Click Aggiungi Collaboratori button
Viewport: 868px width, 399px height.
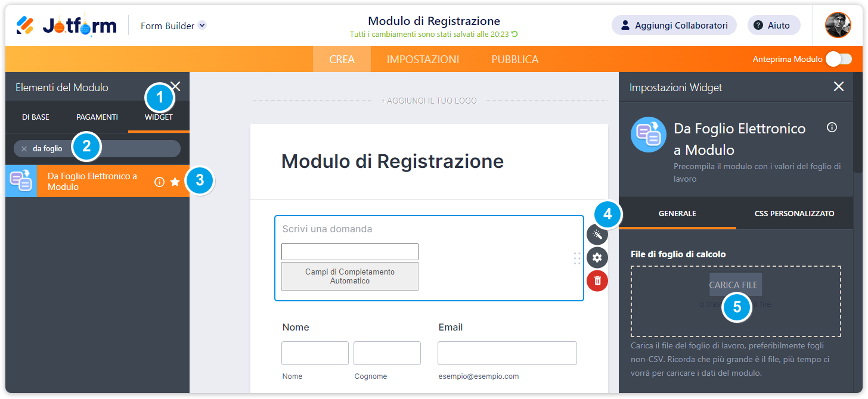pos(674,26)
